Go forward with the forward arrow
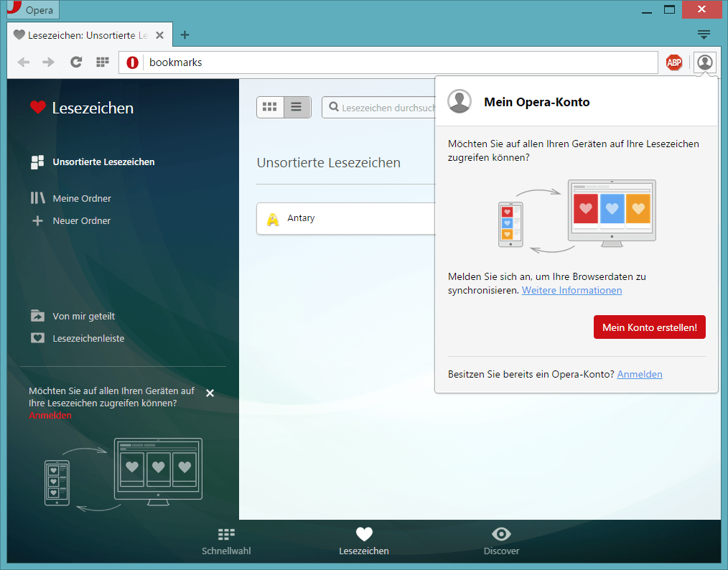728x570 pixels. tap(48, 62)
